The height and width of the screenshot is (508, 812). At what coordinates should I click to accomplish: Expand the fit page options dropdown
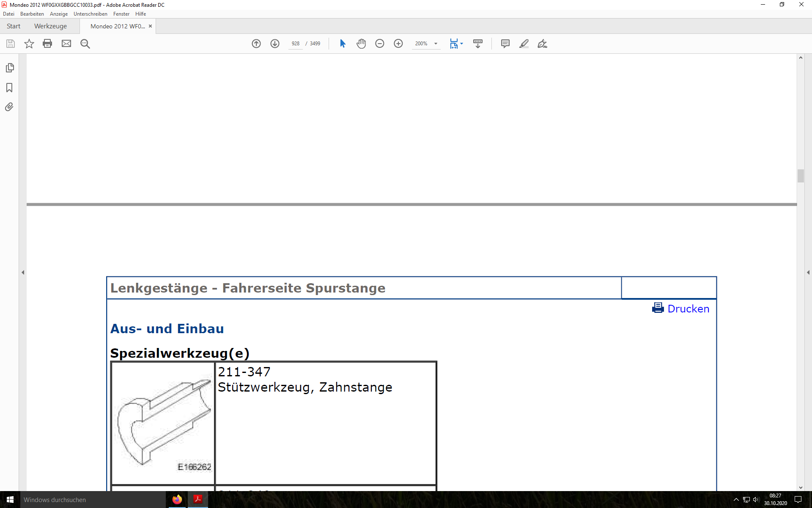click(x=461, y=44)
